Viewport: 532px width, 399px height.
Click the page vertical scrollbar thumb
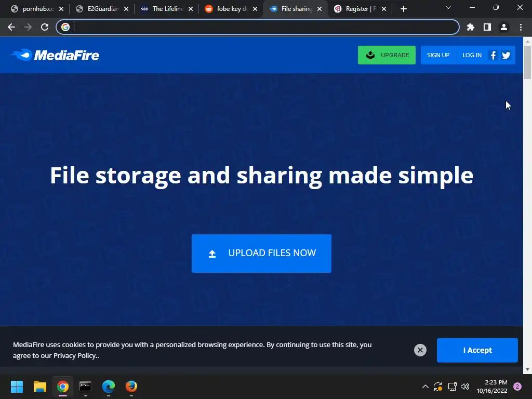(x=527, y=62)
